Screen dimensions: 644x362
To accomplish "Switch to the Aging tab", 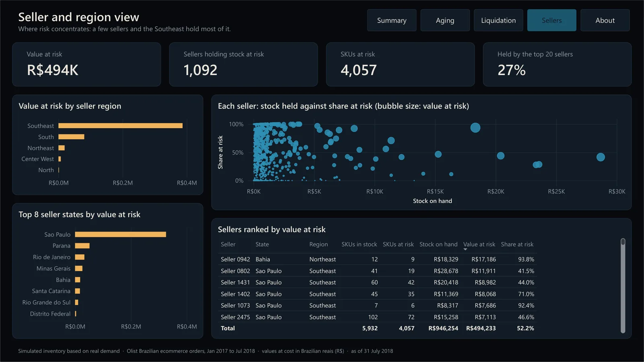I will [x=445, y=20].
